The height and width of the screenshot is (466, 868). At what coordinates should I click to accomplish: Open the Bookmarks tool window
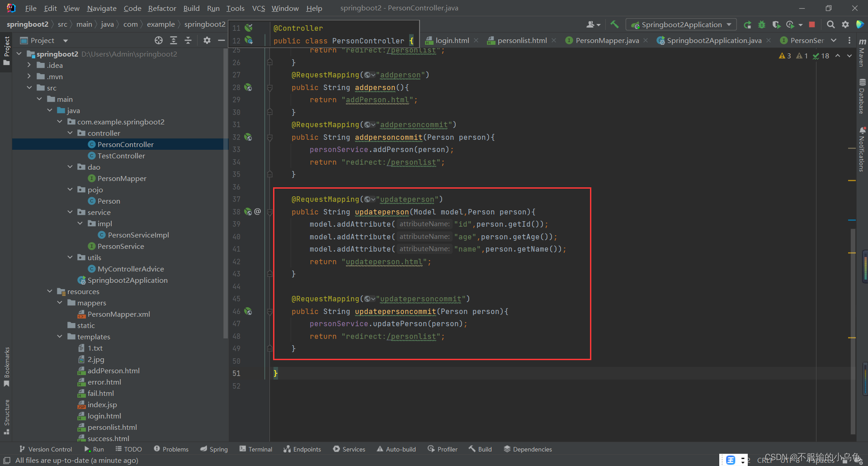[7, 367]
